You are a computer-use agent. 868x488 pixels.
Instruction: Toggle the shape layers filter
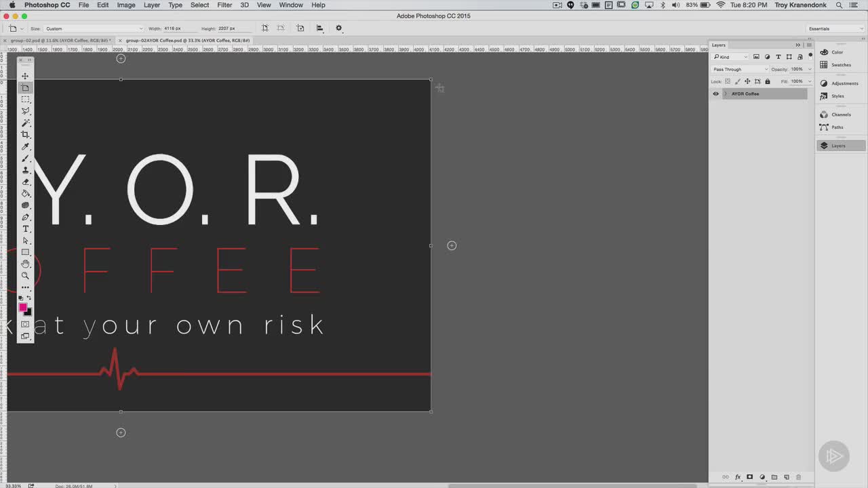coord(789,57)
